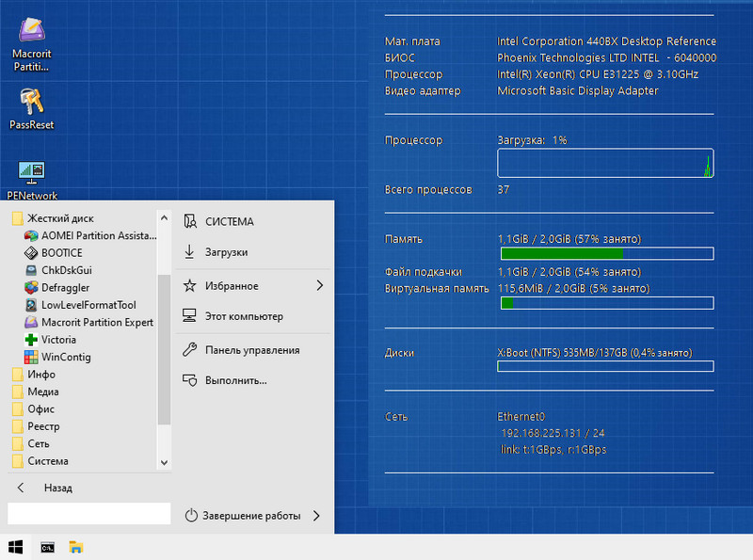This screenshot has width=753, height=560.
Task: Open File Explorer from taskbar
Action: (x=76, y=547)
